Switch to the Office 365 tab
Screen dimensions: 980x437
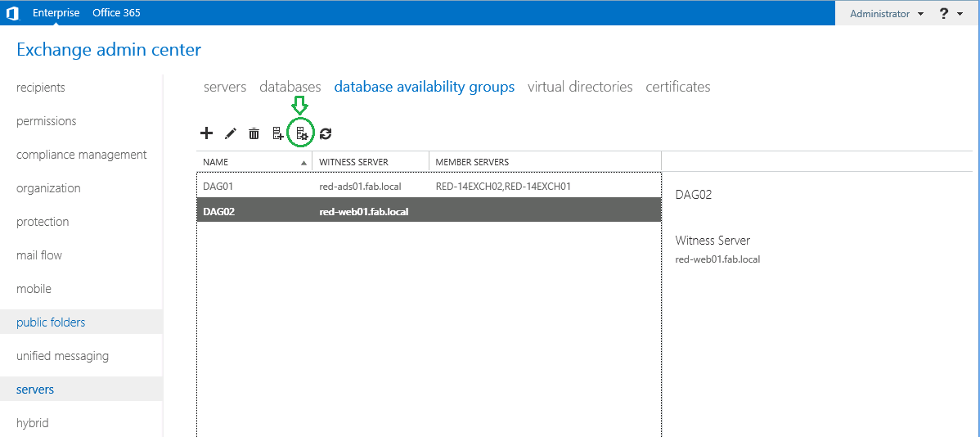coord(116,12)
